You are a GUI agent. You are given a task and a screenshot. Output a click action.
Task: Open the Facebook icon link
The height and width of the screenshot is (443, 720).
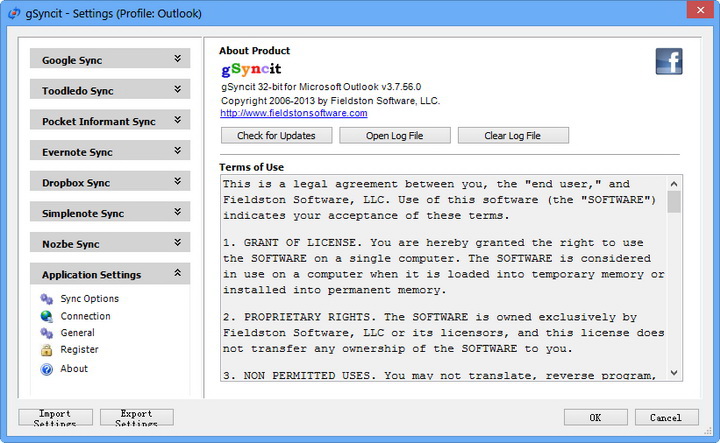669,61
